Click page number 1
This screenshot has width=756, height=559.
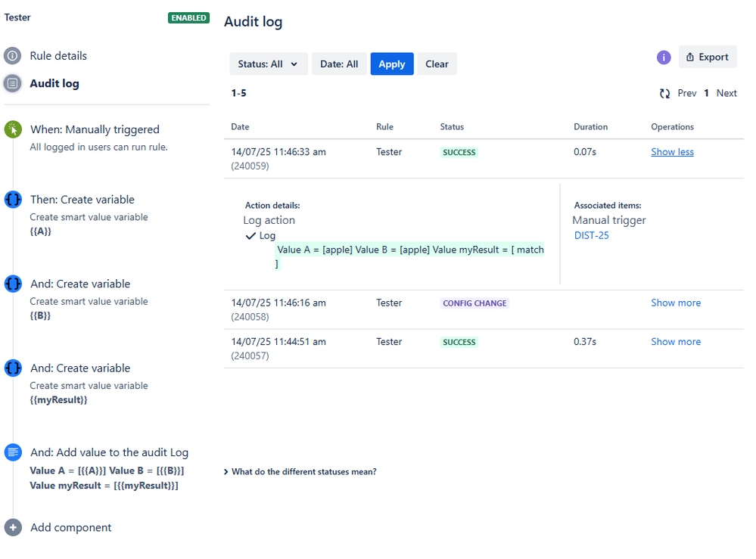pos(706,94)
